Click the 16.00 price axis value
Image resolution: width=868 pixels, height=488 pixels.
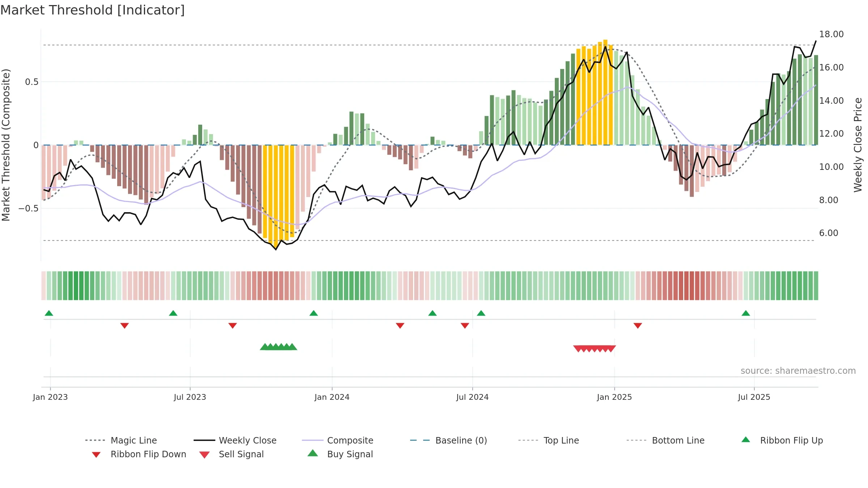point(831,68)
